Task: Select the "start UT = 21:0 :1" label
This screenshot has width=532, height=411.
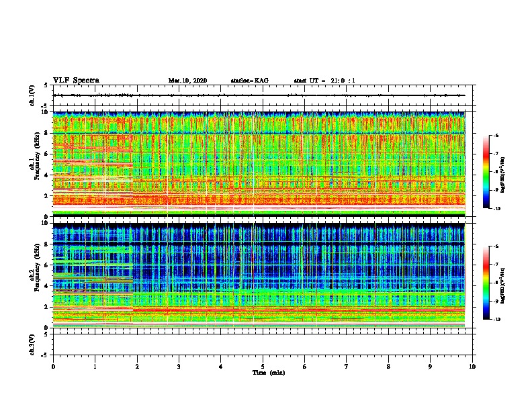Action: [x=324, y=81]
